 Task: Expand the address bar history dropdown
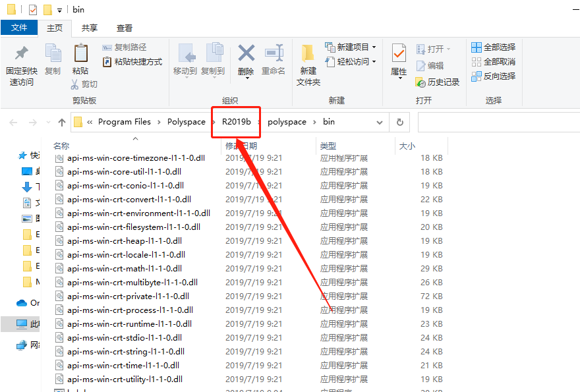pos(380,123)
